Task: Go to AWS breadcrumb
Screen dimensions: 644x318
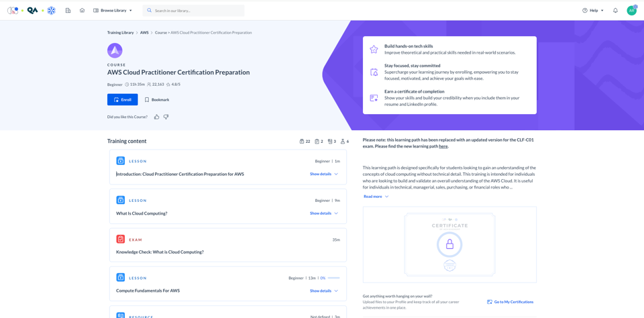Action: 144,32
